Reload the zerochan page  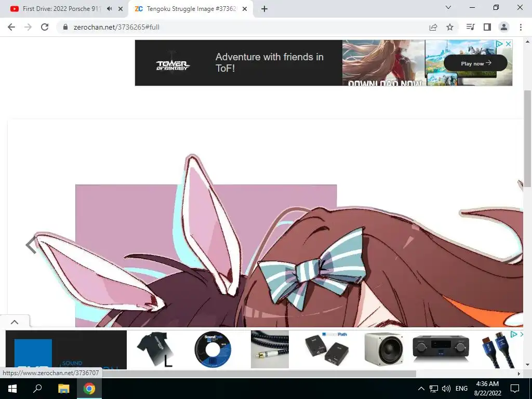(45, 27)
